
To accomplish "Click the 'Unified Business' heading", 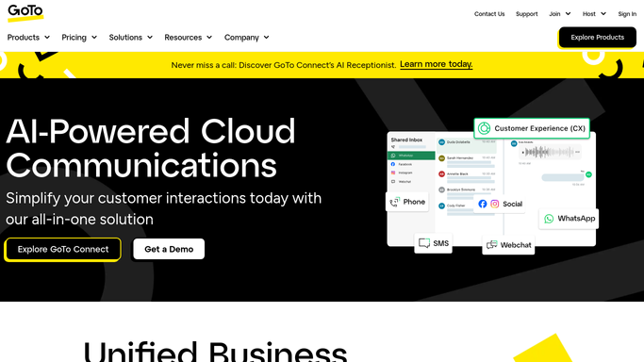I will (x=216, y=352).
